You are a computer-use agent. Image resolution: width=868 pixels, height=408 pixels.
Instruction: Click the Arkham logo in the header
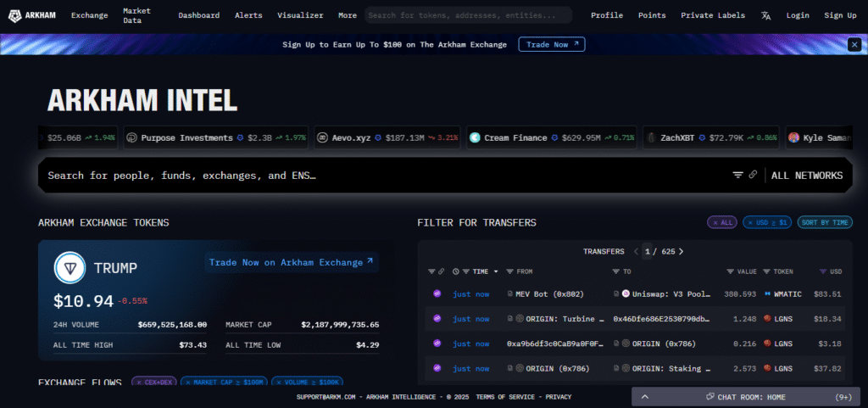(31, 15)
